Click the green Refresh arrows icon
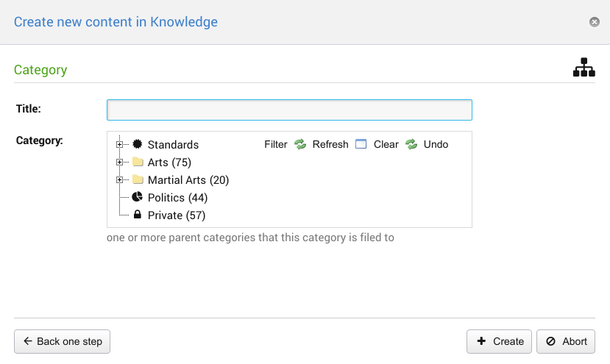610x364 pixels. 300,144
